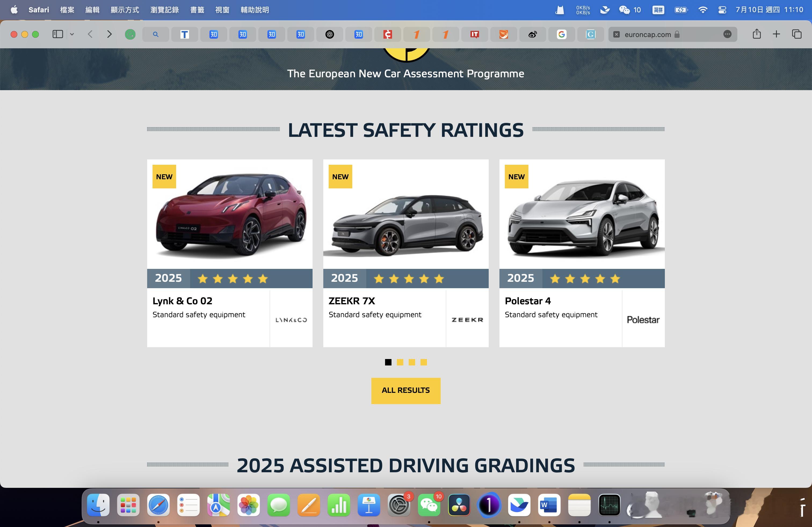Click the star rating of ZEEKR 7X

(409, 279)
